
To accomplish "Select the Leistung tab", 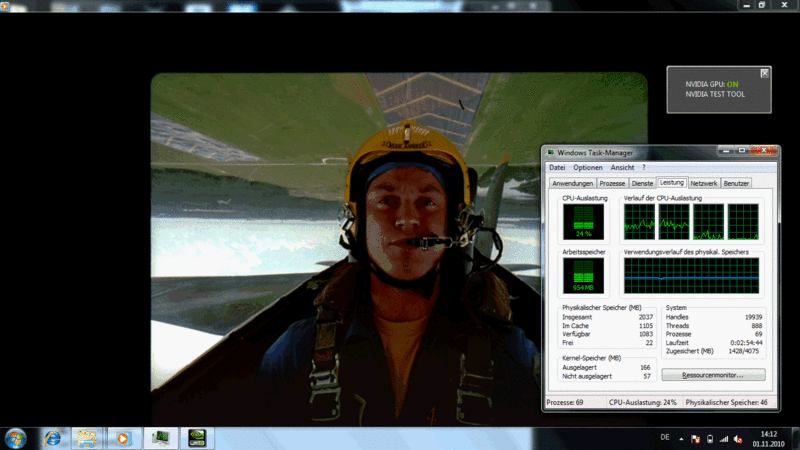I will point(671,182).
